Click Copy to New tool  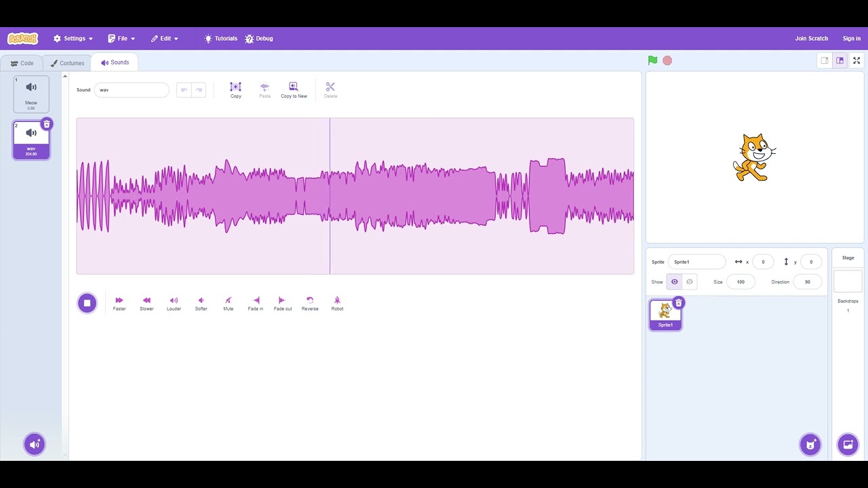pyautogui.click(x=294, y=89)
